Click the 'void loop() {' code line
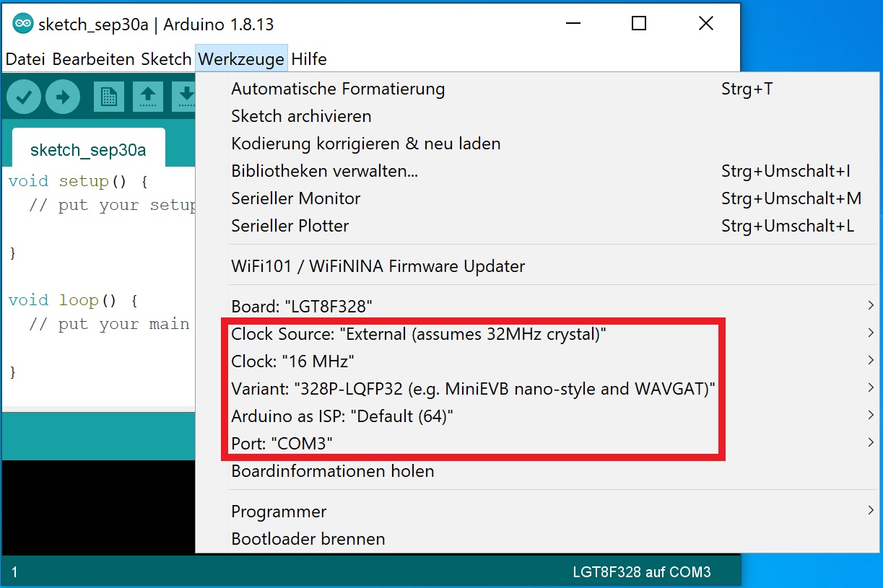This screenshot has height=588, width=883. 73,300
